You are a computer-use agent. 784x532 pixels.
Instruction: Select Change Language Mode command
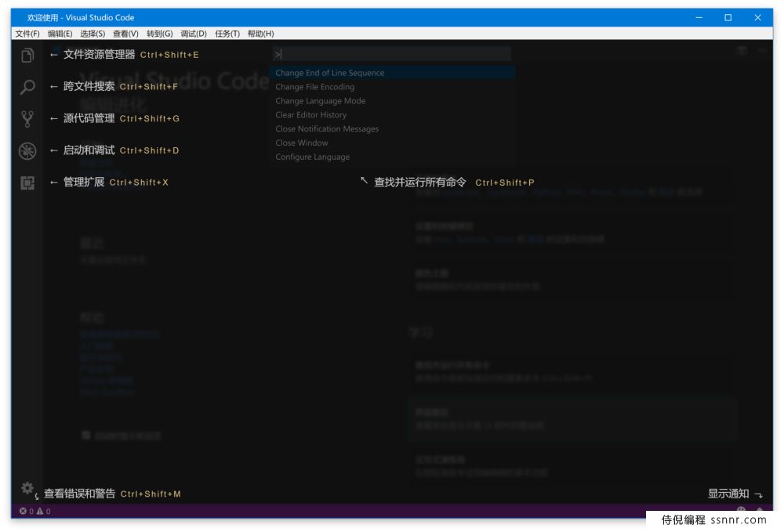(392, 101)
